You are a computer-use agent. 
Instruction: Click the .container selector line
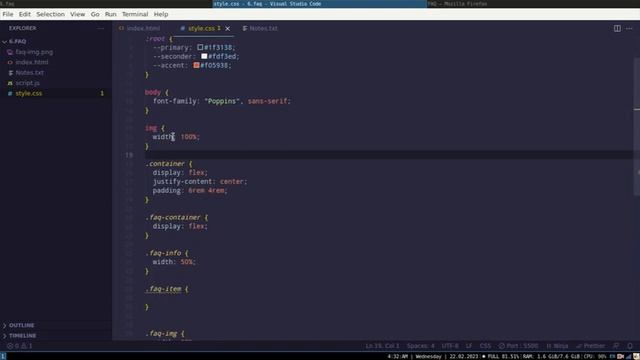pyautogui.click(x=168, y=164)
